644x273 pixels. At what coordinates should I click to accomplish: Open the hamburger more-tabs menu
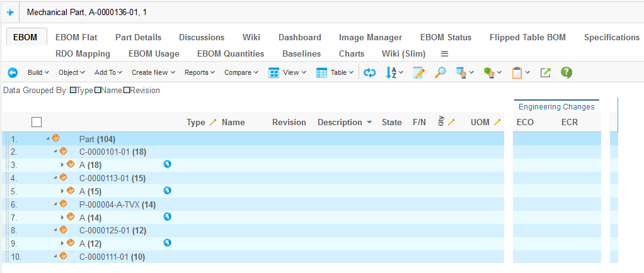[444, 53]
